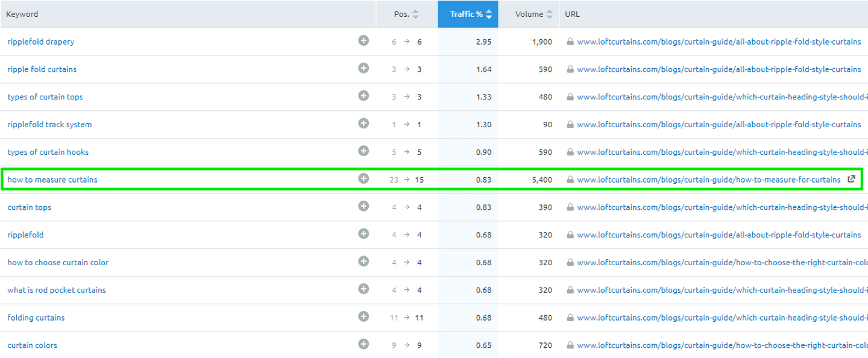Open URL in types of curtain hooks row

point(722,152)
